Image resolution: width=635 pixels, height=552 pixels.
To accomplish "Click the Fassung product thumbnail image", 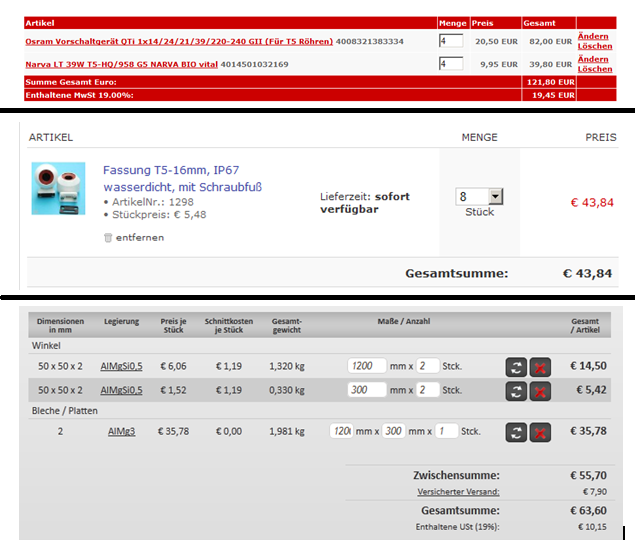I will (61, 190).
